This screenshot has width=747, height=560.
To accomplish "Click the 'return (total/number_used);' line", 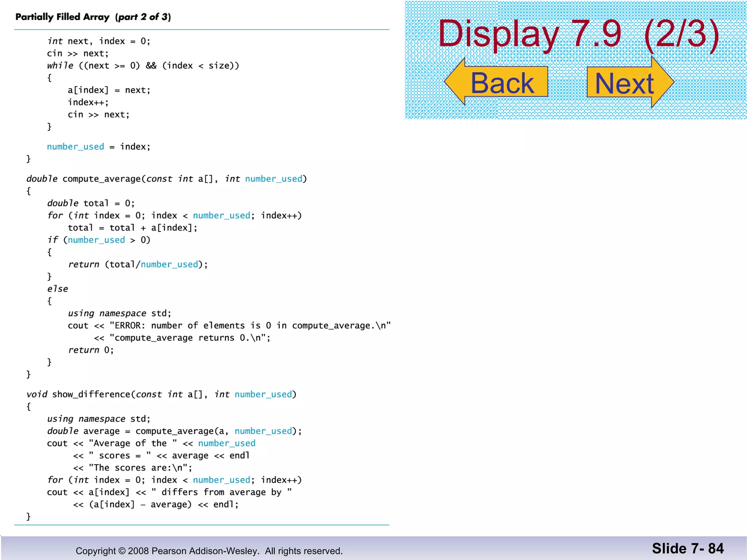I will [x=138, y=264].
